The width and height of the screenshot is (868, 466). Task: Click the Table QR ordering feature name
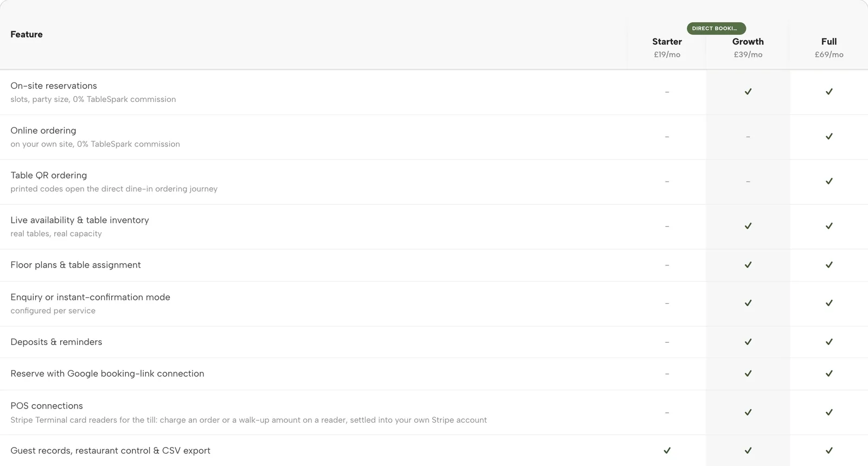(49, 175)
